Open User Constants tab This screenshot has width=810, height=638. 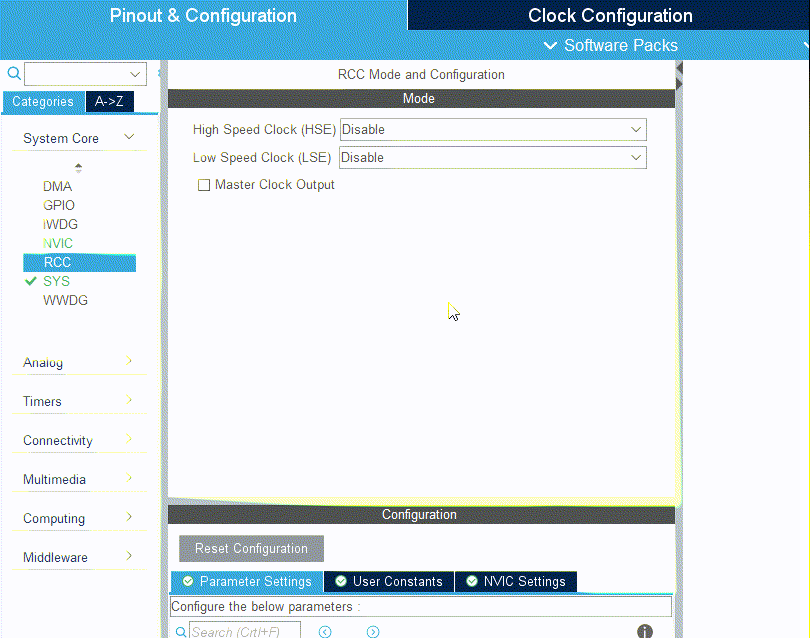coord(389,582)
